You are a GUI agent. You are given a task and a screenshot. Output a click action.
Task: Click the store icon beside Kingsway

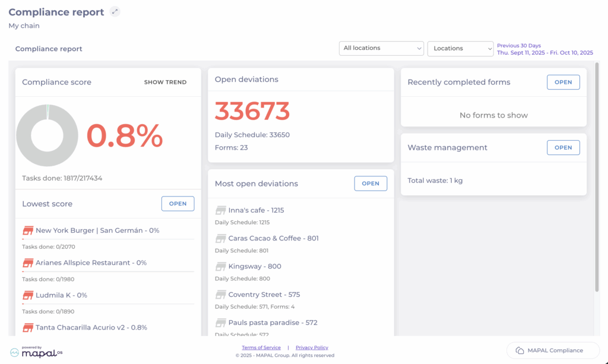pos(221,267)
